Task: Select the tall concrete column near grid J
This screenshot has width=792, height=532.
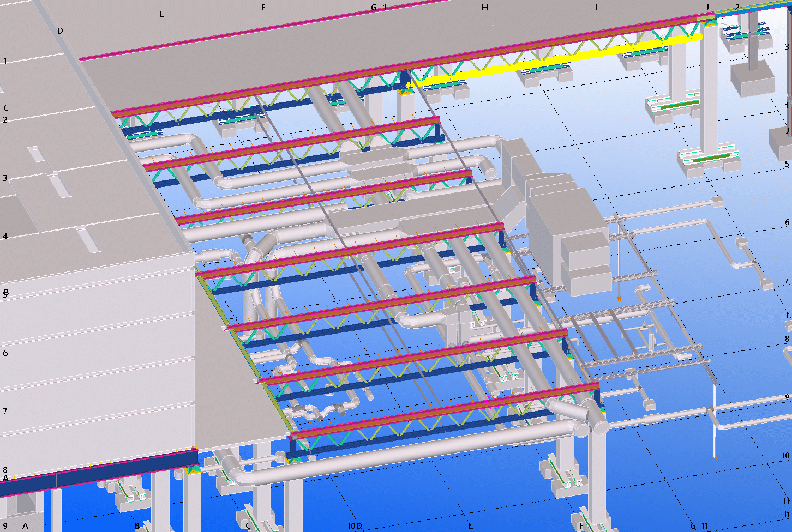Action: pyautogui.click(x=709, y=87)
